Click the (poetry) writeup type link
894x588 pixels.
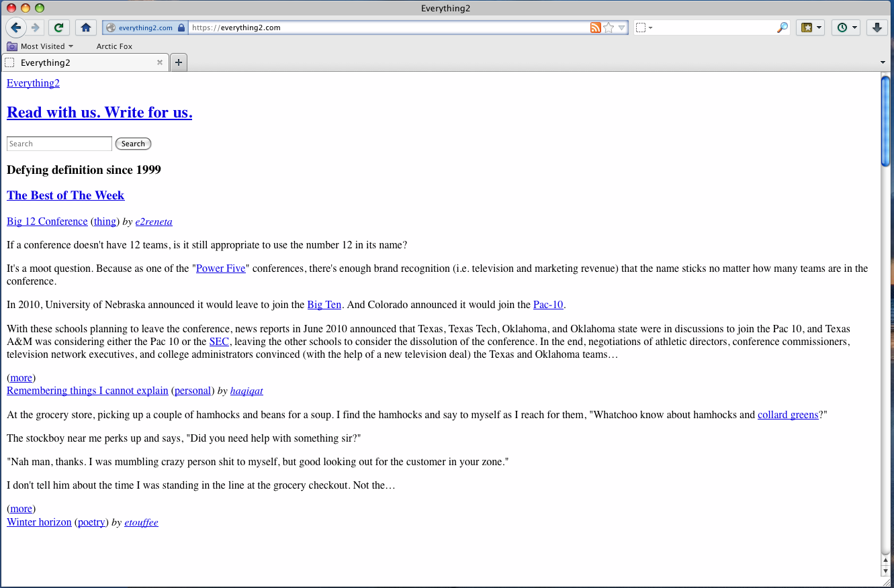(x=91, y=522)
